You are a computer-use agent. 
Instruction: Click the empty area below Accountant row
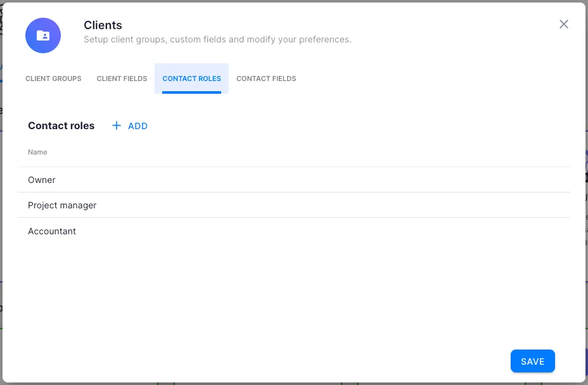coord(294,285)
